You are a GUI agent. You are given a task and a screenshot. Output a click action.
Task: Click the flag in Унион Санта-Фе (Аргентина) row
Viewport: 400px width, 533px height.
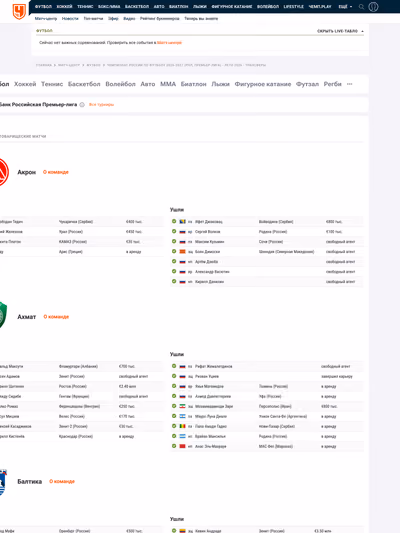pos(182,416)
